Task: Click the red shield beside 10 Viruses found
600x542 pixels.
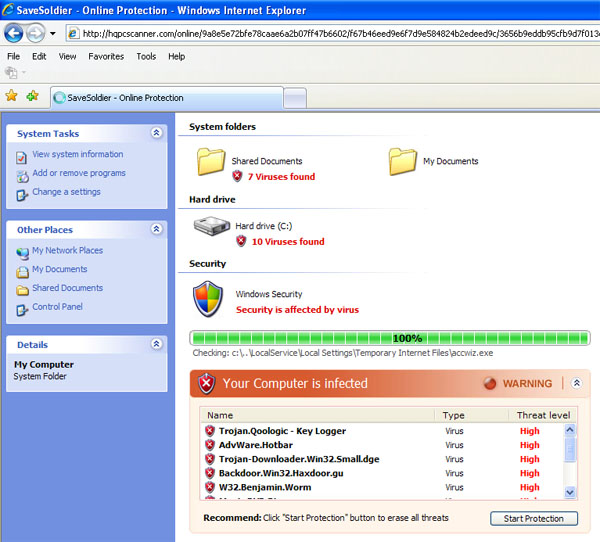Action: coord(241,241)
